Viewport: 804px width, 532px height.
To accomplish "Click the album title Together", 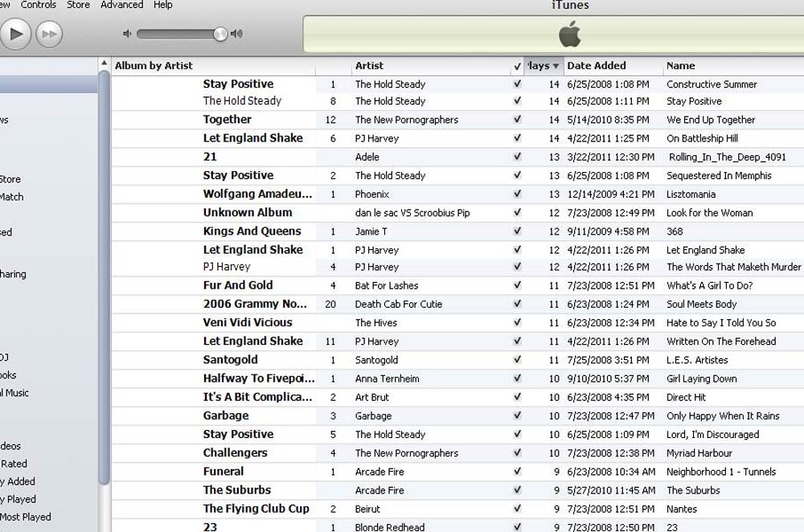I will (x=228, y=120).
